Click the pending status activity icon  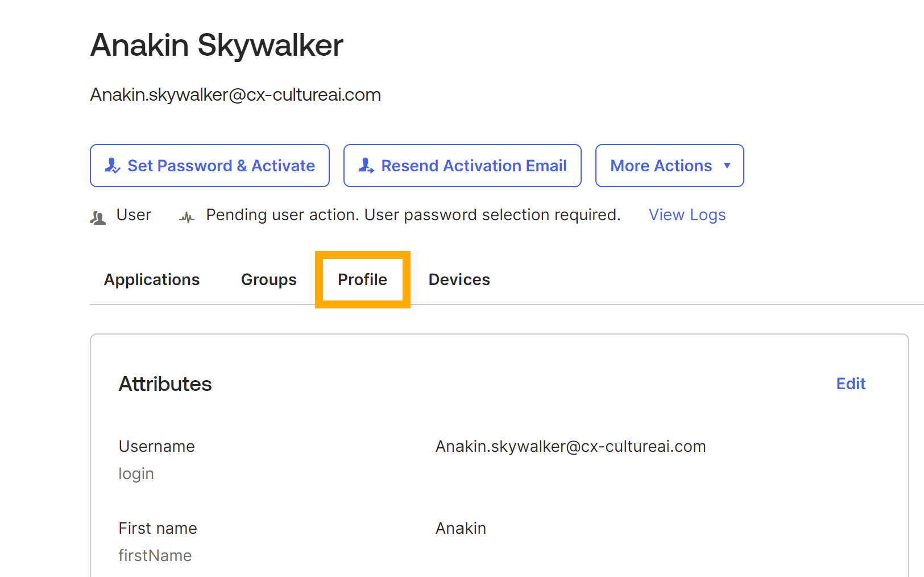pyautogui.click(x=187, y=217)
